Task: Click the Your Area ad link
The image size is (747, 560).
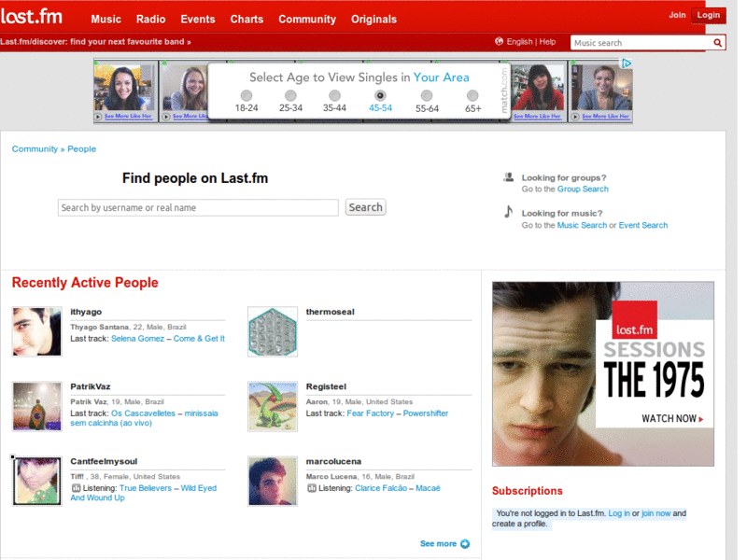Action: [441, 77]
